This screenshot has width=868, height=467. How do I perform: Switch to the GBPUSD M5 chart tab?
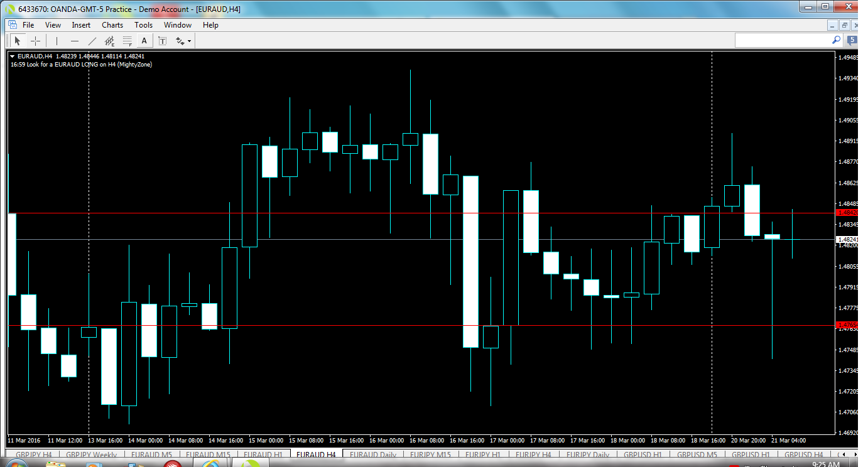697,454
